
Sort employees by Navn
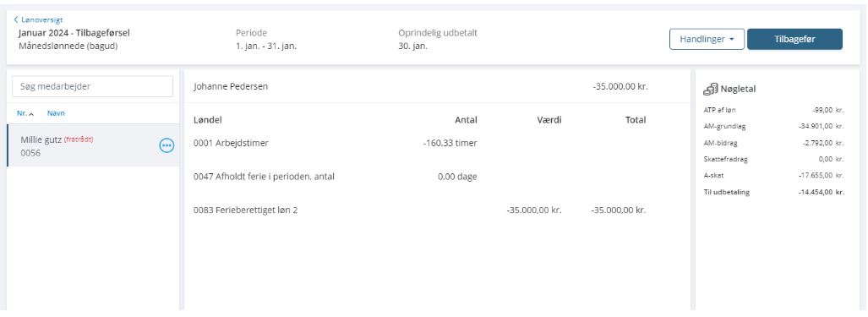56,113
